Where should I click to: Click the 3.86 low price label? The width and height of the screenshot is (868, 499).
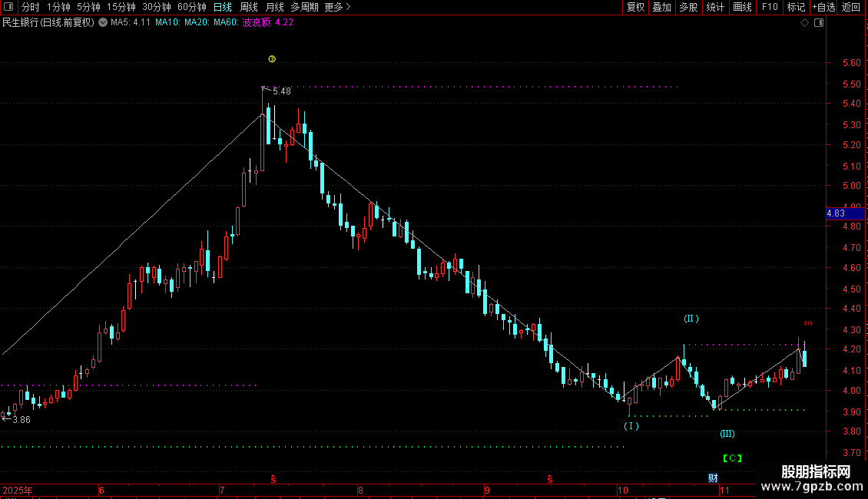click(22, 420)
